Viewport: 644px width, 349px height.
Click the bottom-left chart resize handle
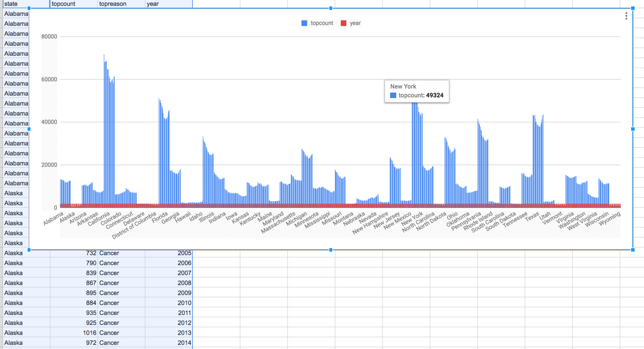coord(29,250)
